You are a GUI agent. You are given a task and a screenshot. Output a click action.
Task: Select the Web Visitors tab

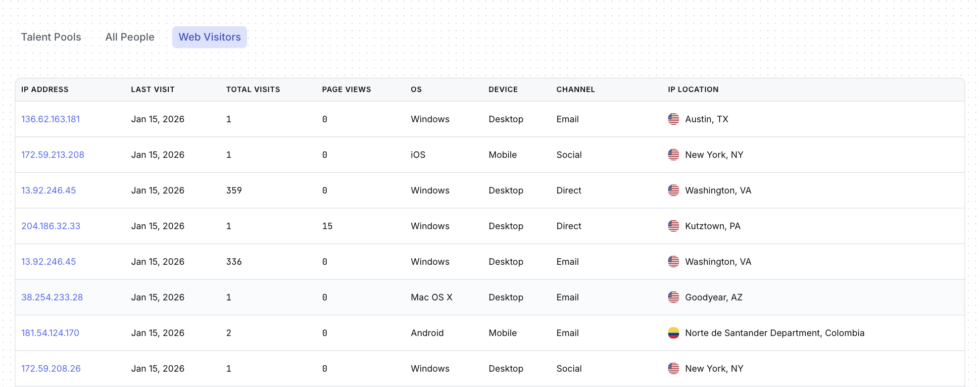coord(209,37)
